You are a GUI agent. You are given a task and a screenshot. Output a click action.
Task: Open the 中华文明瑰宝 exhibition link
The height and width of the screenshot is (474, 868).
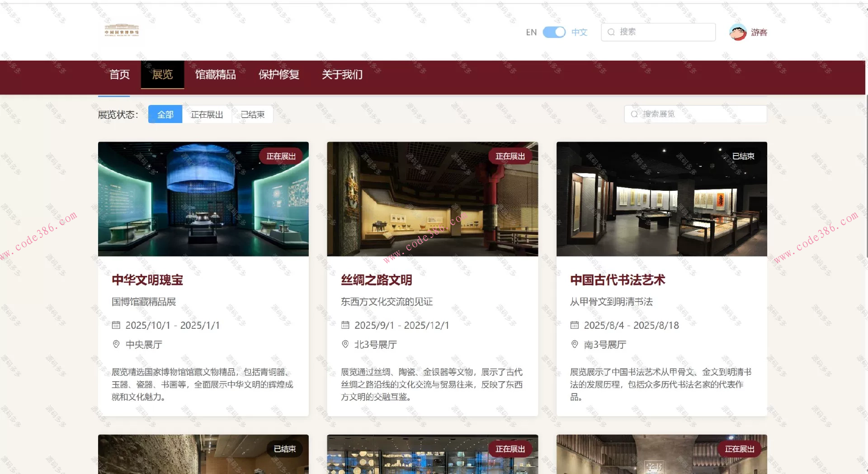click(x=147, y=280)
